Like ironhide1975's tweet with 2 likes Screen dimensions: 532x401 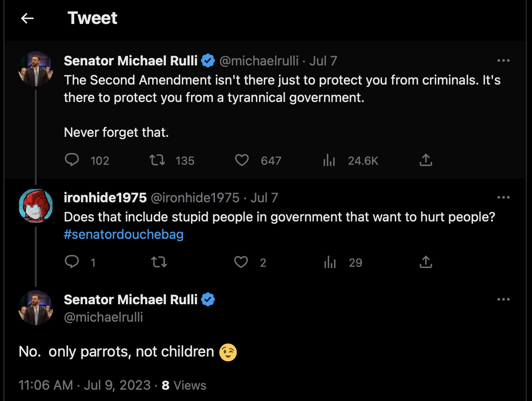point(242,262)
